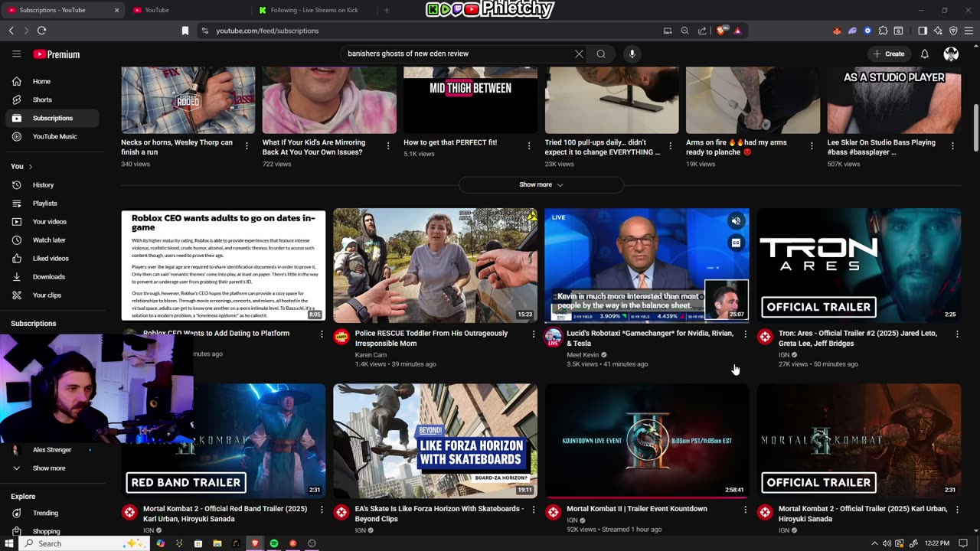Unmute the Lucid's Robotaxi live preview
Viewport: 980px width, 551px height.
click(736, 221)
